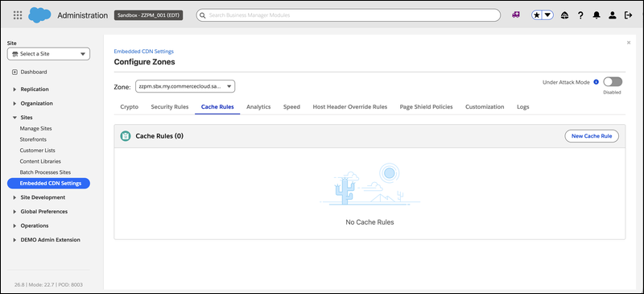Screen dimensions: 644x294
Task: Click the purple truck icon in header
Action: pos(516,14)
